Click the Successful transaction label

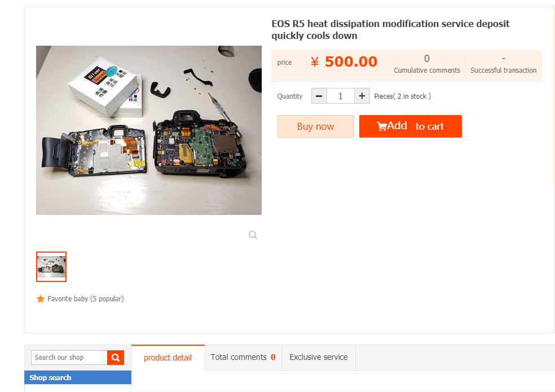(503, 71)
